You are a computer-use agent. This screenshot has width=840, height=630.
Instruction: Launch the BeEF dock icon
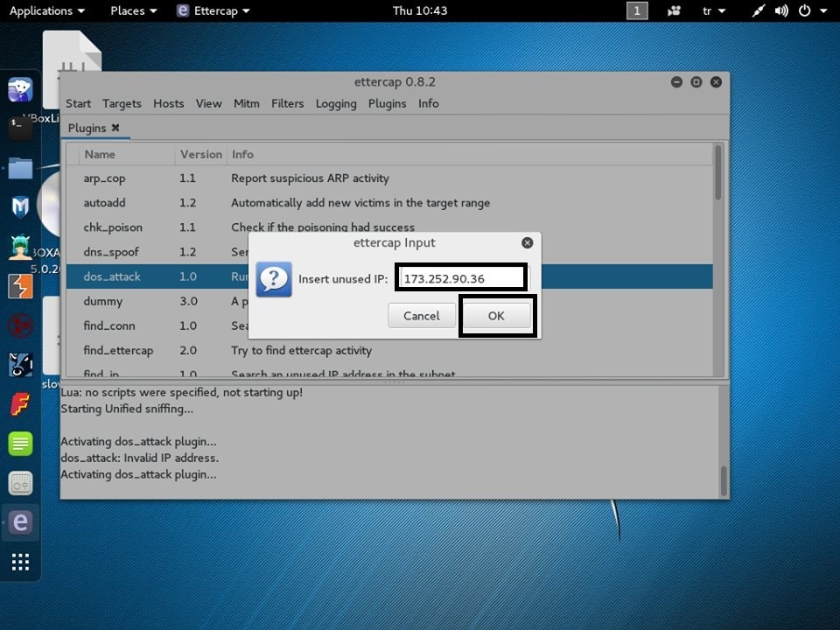click(x=20, y=365)
